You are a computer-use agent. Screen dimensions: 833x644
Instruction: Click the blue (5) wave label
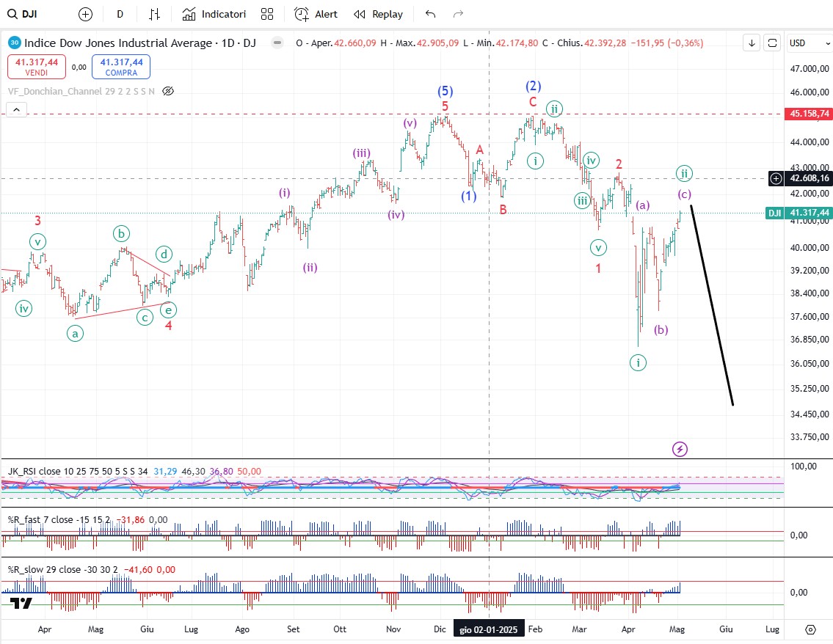[445, 91]
